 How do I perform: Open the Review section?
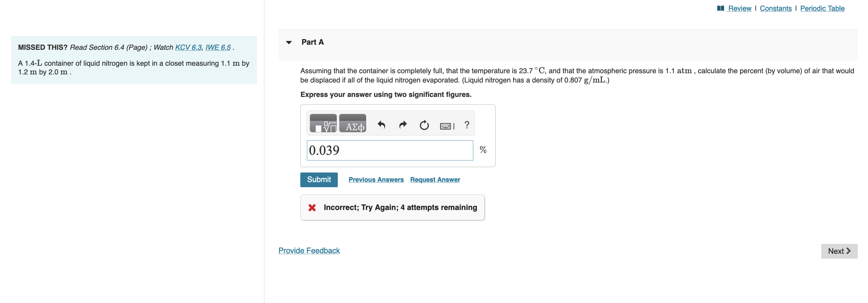coord(739,8)
